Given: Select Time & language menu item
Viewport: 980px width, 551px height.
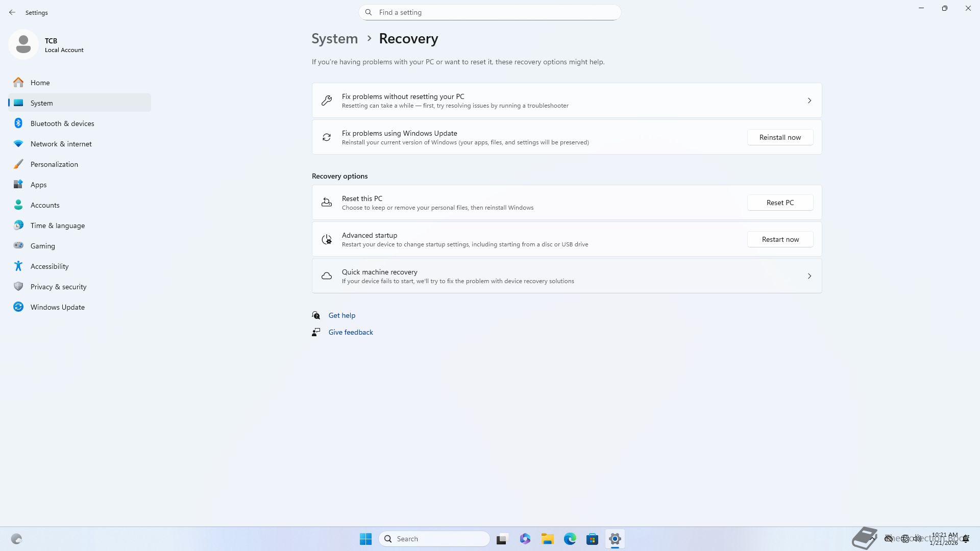Looking at the screenshot, I should [57, 226].
